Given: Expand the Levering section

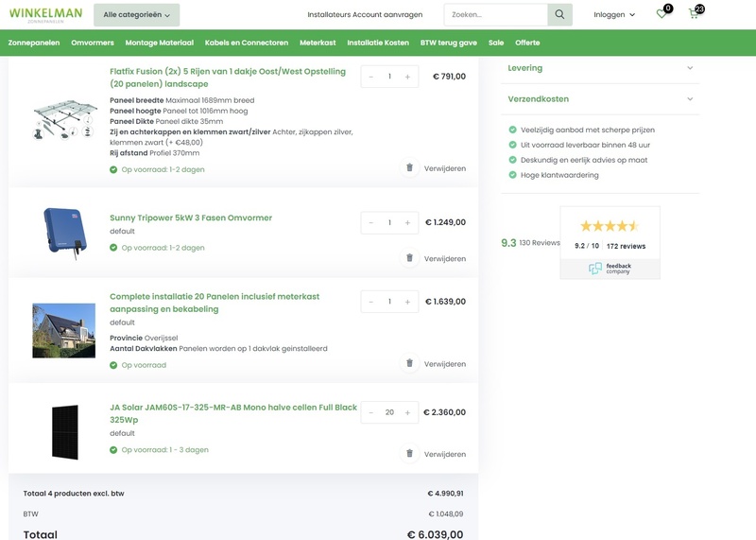Looking at the screenshot, I should coord(600,68).
